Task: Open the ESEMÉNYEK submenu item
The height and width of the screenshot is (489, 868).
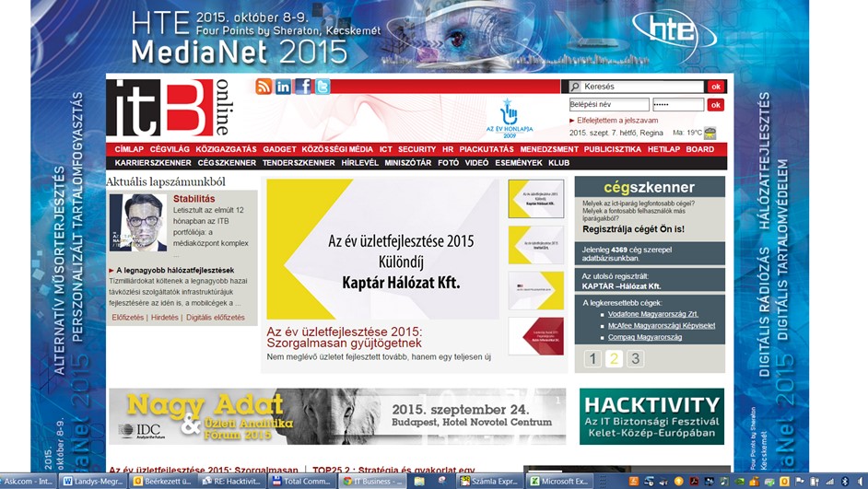Action: tap(519, 163)
